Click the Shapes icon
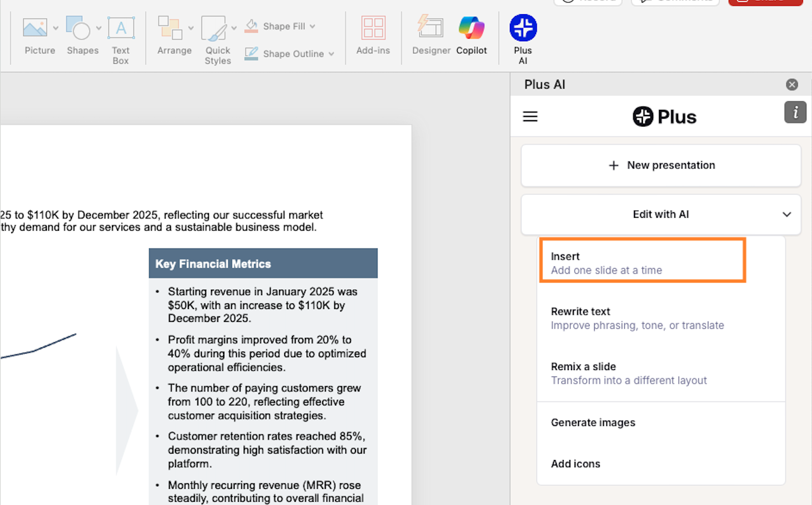The image size is (812, 505). pyautogui.click(x=78, y=28)
